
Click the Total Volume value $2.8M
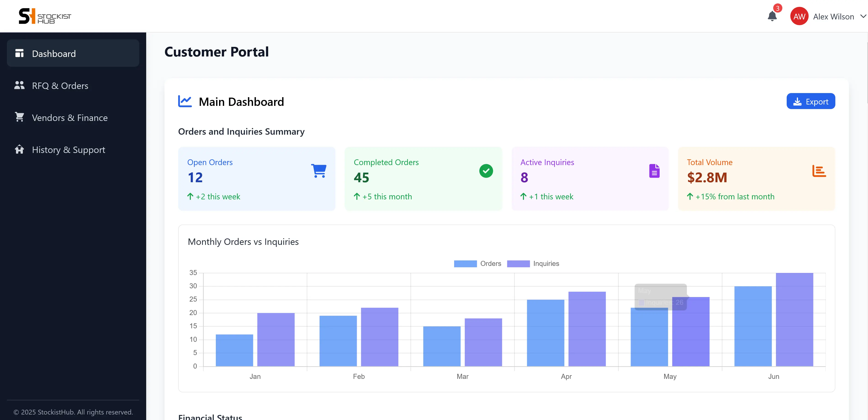707,177
